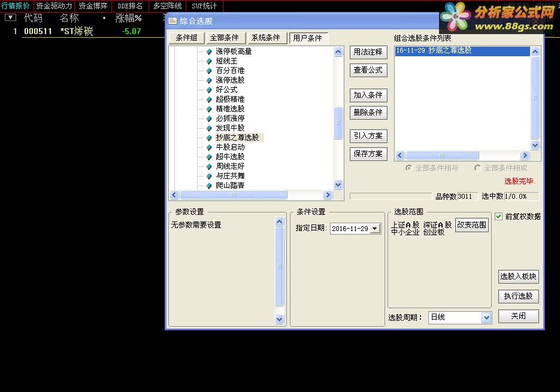
Task: Click the *ST烯碳 stock row
Action: (83, 31)
